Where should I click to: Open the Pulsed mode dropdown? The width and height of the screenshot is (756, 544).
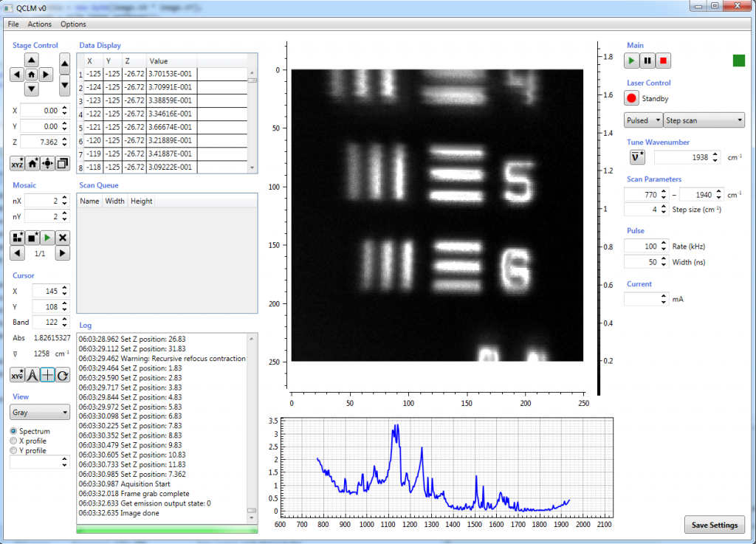click(x=642, y=120)
